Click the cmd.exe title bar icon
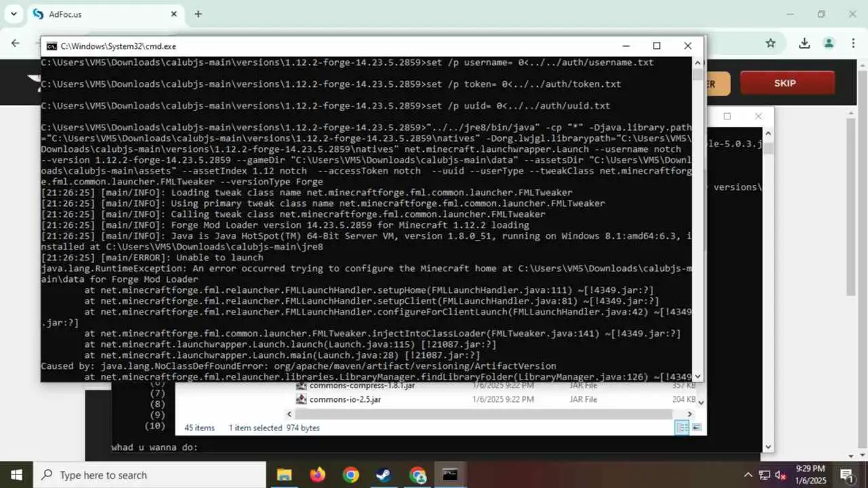Viewport: 868px width, 488px height. [52, 46]
